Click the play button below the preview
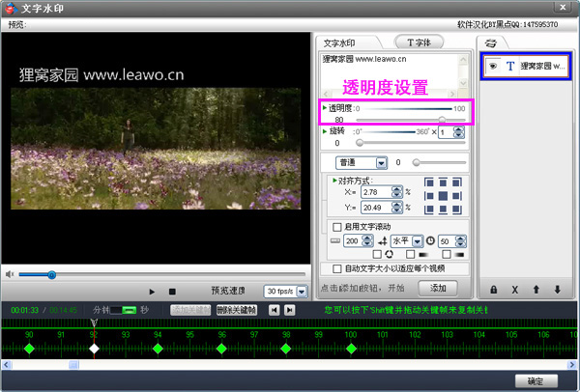The image size is (580, 392). 152,291
